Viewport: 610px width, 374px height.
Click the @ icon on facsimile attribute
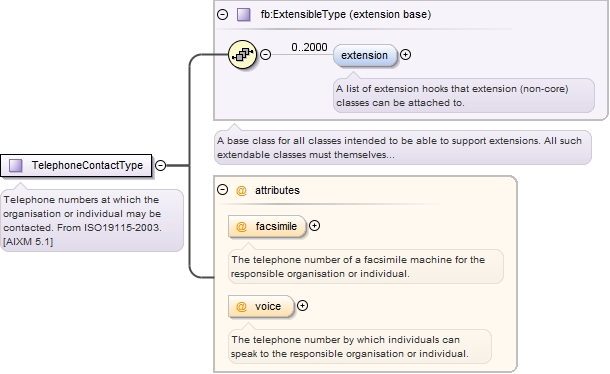[241, 227]
